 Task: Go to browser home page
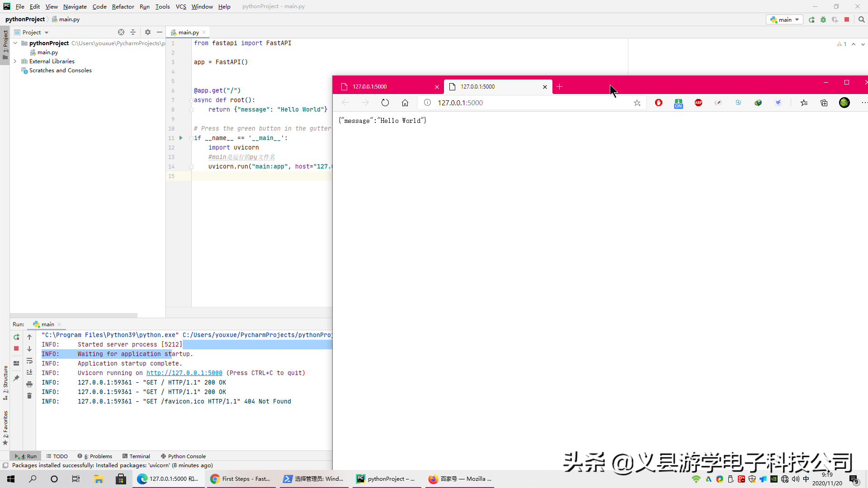[x=405, y=103]
